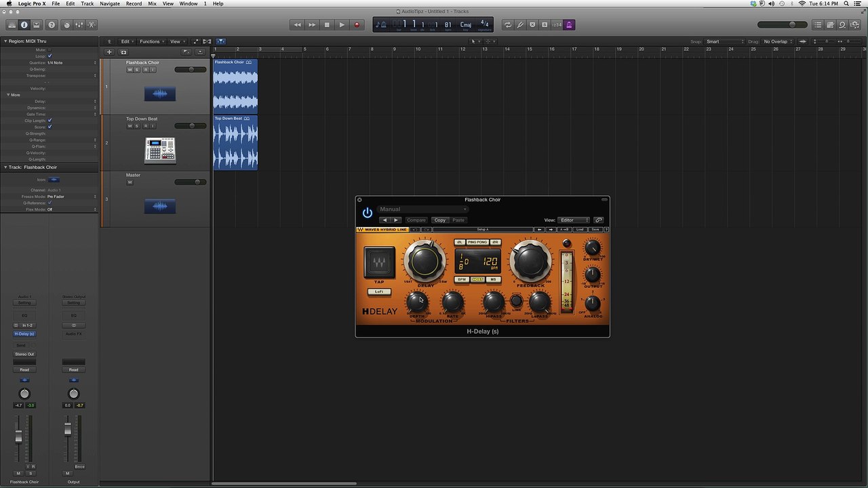868x488 pixels.
Task: Record-enable the Flashback Choir track
Action: coord(145,70)
